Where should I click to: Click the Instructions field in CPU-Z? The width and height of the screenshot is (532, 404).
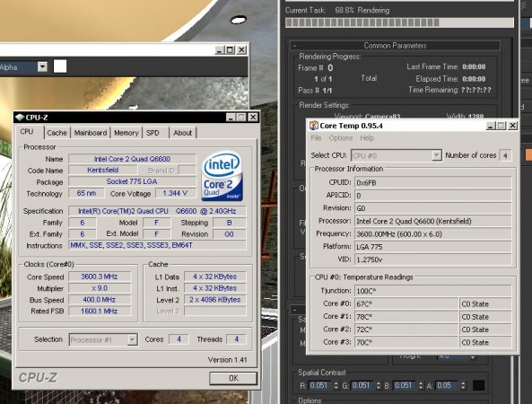(x=157, y=245)
